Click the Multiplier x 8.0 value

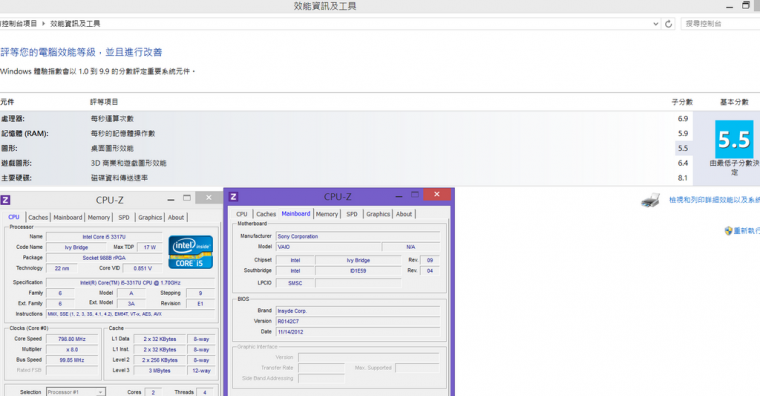72,350
